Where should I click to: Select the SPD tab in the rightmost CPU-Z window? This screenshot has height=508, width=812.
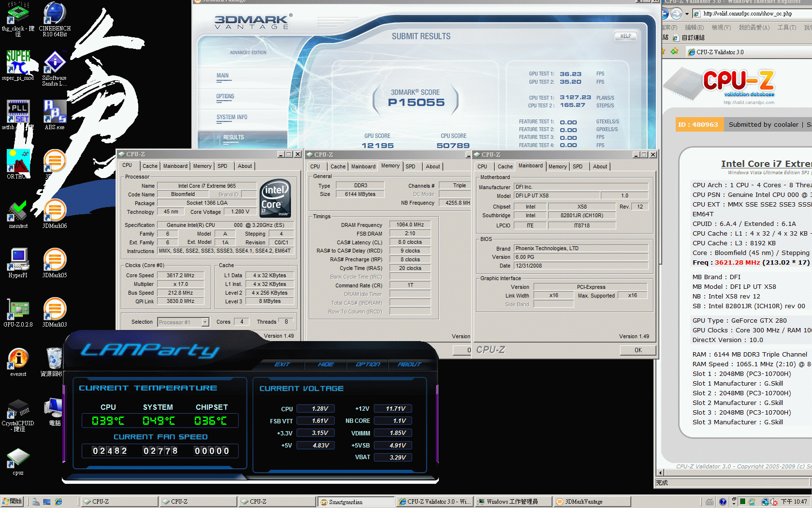pyautogui.click(x=578, y=166)
